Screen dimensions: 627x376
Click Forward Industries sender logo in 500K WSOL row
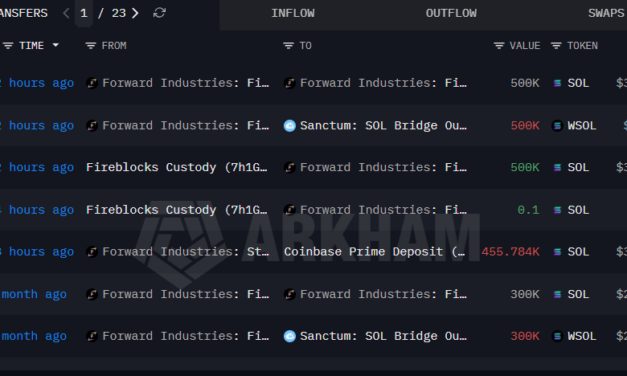click(x=92, y=126)
